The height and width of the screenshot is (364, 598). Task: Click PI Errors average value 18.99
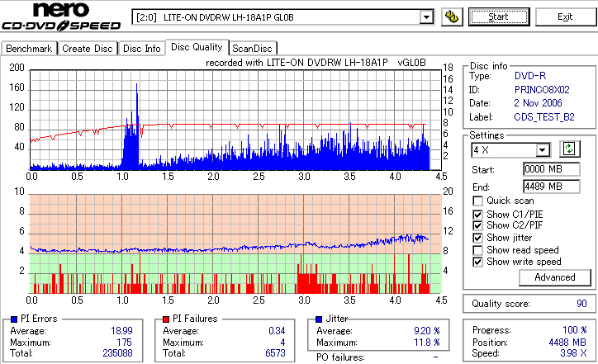coord(121,331)
